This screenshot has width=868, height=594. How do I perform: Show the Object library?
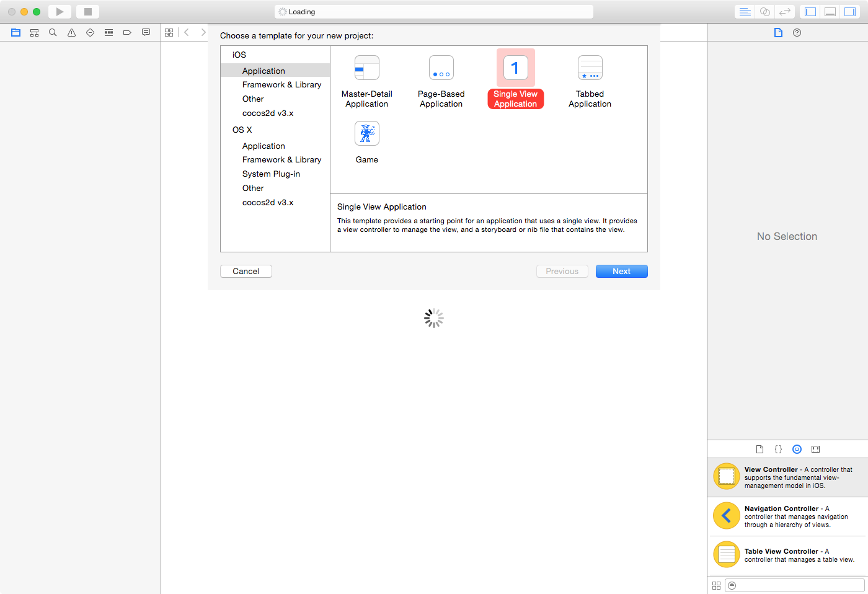coord(797,450)
